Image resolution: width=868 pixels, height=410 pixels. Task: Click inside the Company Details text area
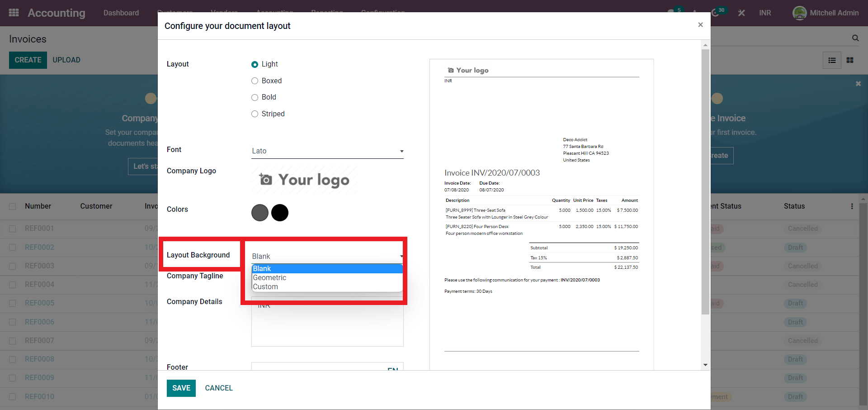pyautogui.click(x=327, y=326)
